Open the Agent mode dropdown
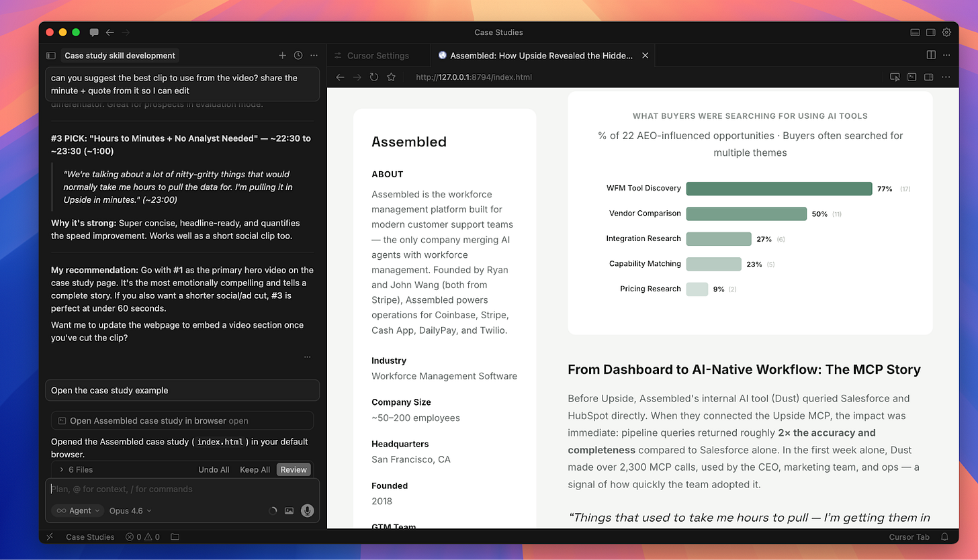 point(78,510)
